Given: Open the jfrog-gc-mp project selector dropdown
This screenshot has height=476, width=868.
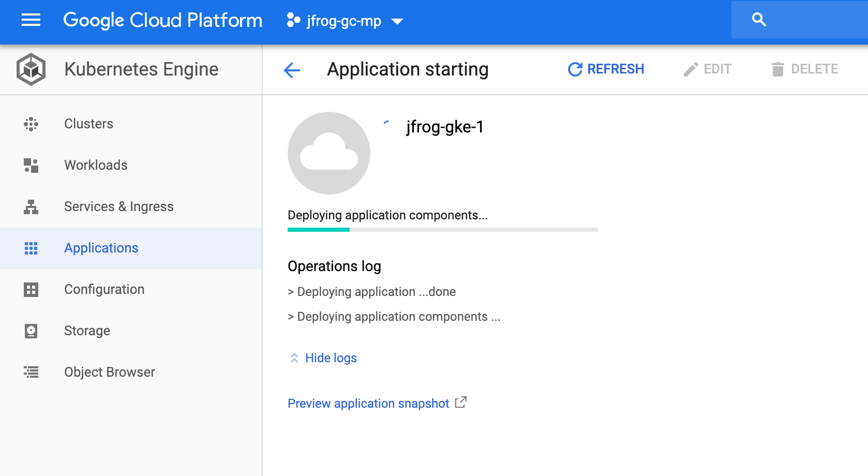Looking at the screenshot, I should click(x=345, y=21).
